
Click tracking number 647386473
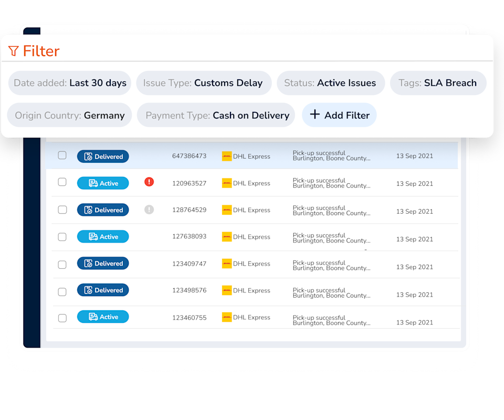pos(190,156)
